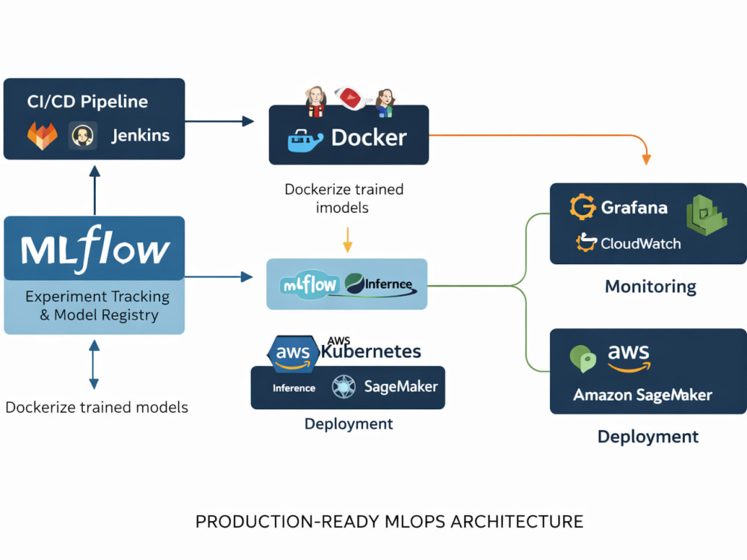Image resolution: width=747 pixels, height=560 pixels.
Task: Click the Grafana label
Action: 634,208
